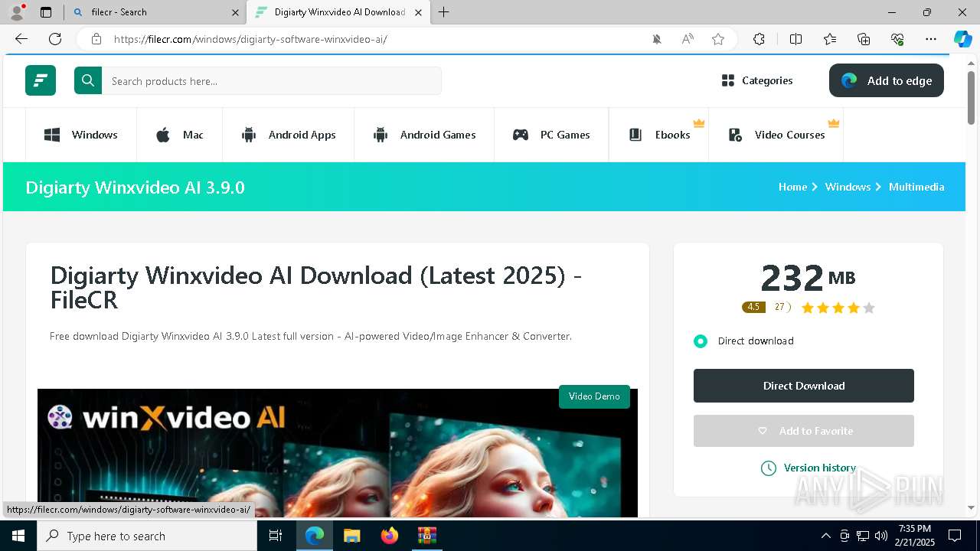Open the Copilot icon

(x=963, y=39)
